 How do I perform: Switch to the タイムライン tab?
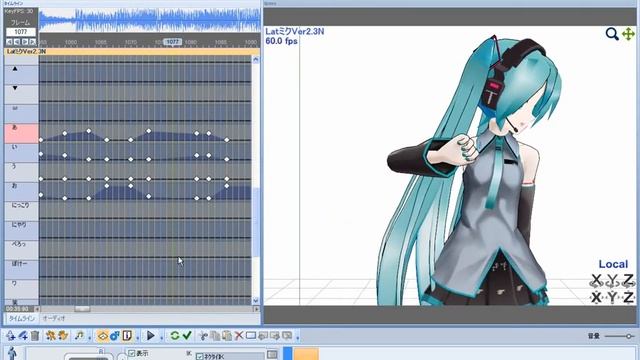22,318
